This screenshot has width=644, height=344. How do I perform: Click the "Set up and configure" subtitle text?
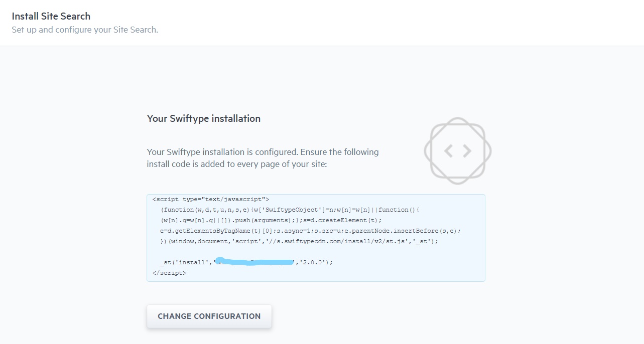pos(85,30)
